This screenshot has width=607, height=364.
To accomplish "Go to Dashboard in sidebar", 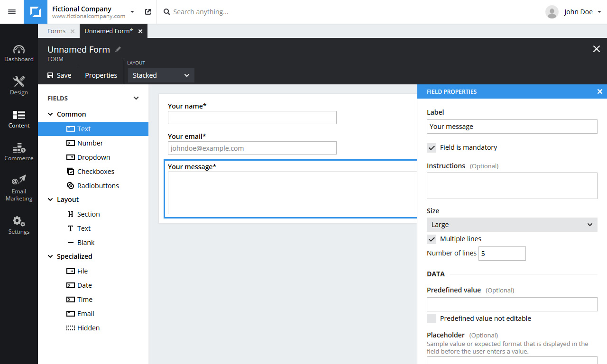I will coord(19,54).
